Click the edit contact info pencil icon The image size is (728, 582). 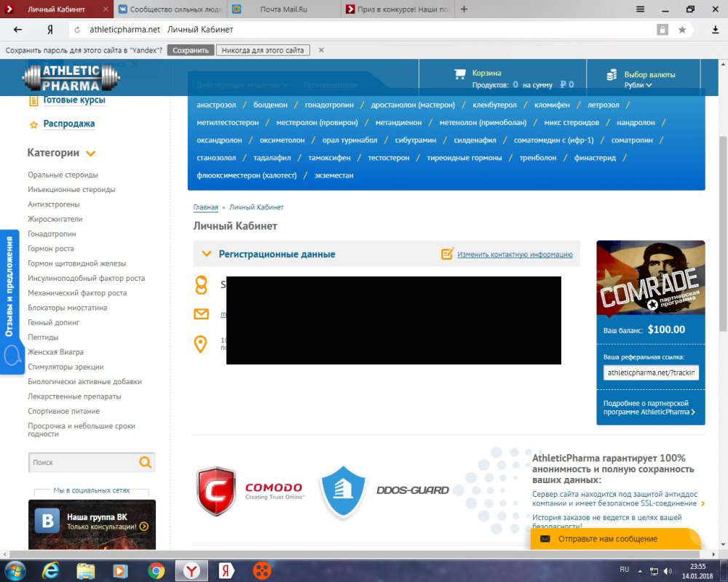[x=448, y=254]
